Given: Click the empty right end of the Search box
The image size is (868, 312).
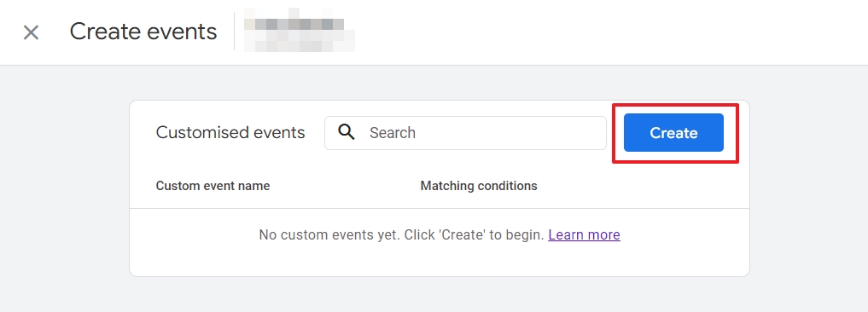Looking at the screenshot, I should (554, 133).
